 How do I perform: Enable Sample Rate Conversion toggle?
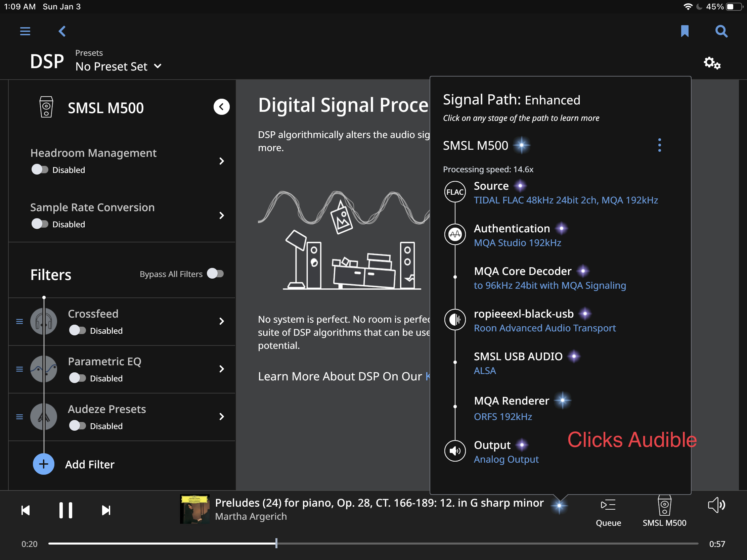click(x=40, y=224)
